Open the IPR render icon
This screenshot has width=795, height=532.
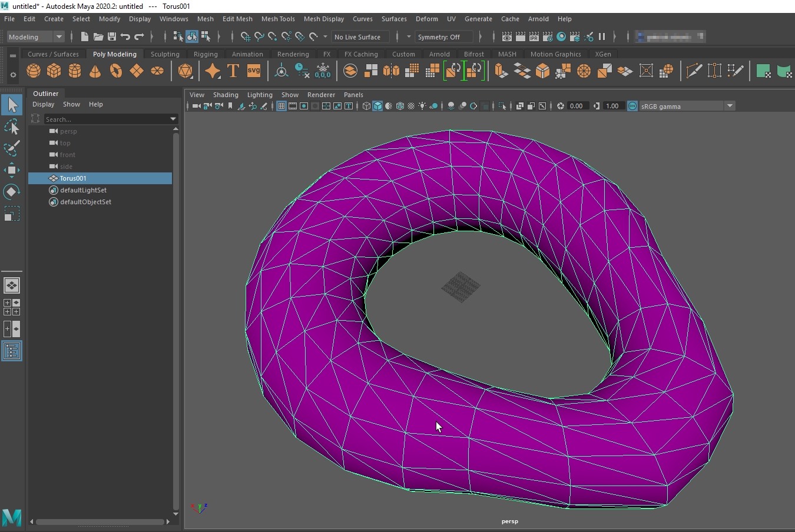click(x=534, y=36)
